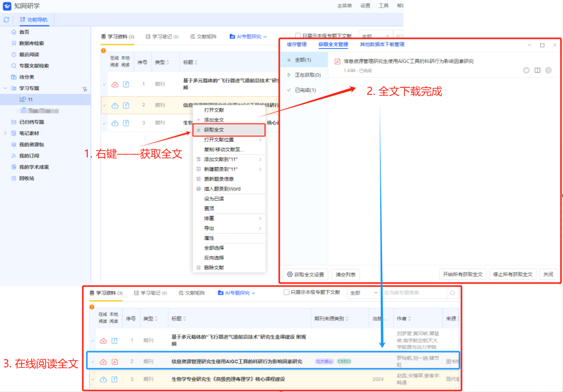
Task: Expand the 笔记素材 tree node
Action: click(5, 133)
